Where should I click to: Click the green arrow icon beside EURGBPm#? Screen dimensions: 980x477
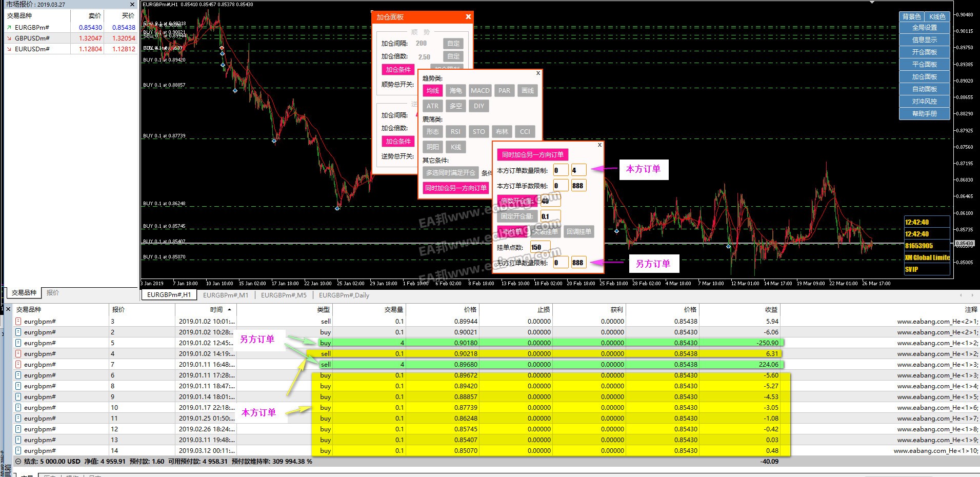click(x=9, y=28)
